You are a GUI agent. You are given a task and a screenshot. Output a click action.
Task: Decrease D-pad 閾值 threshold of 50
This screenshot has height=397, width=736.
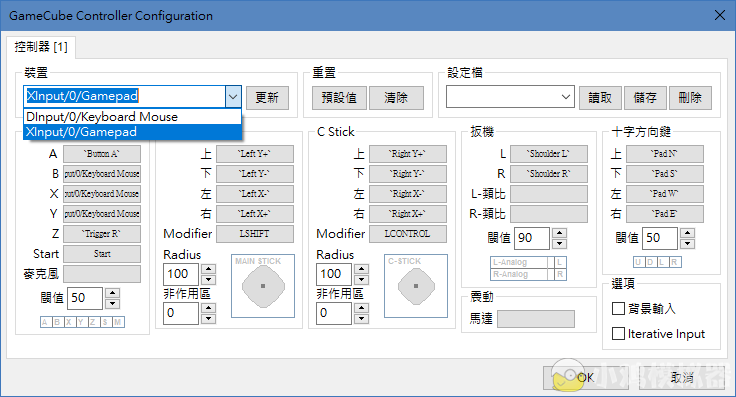pos(688,244)
